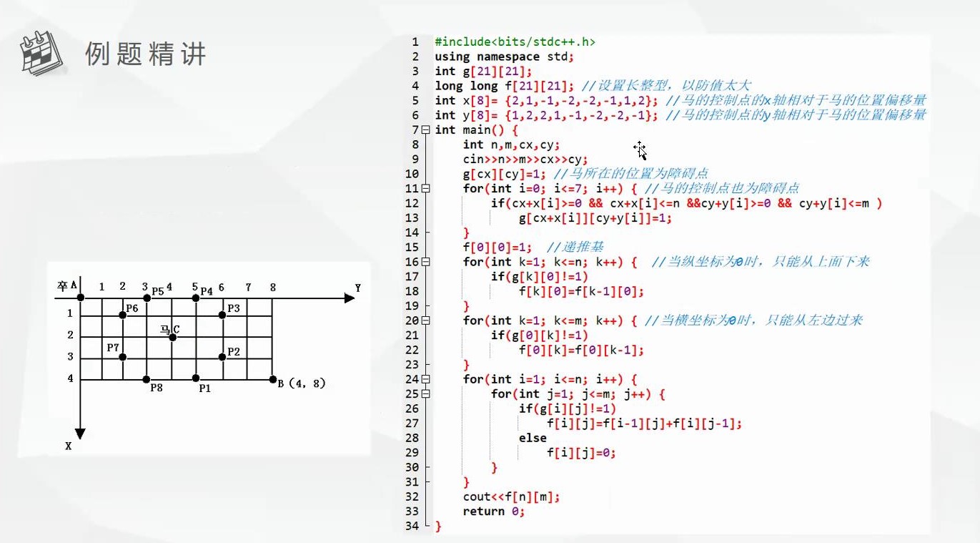Click the 'f[i][j]=f[i-1][j]+f[i][j-1];' statement
Screen dimensions: 980x543
click(645, 424)
